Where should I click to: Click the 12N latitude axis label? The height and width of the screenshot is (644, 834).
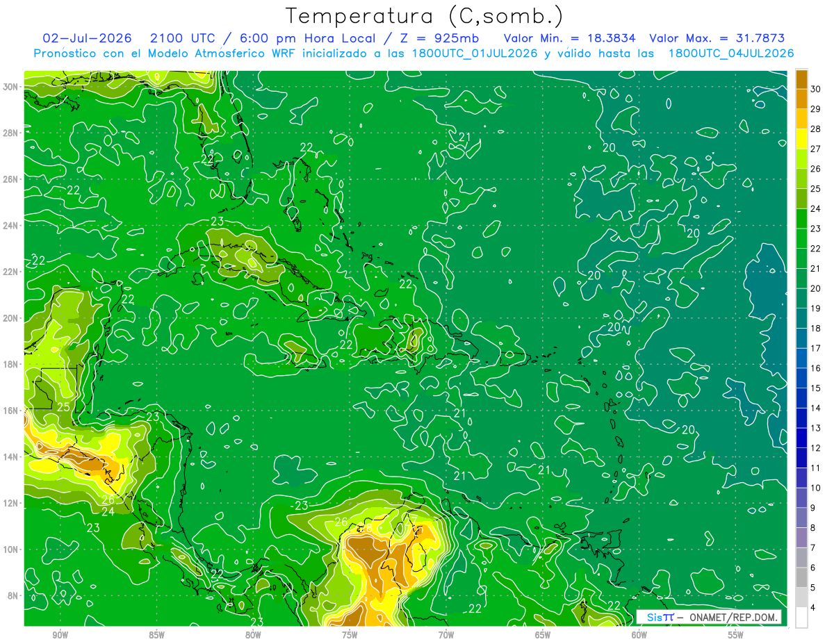(x=10, y=503)
